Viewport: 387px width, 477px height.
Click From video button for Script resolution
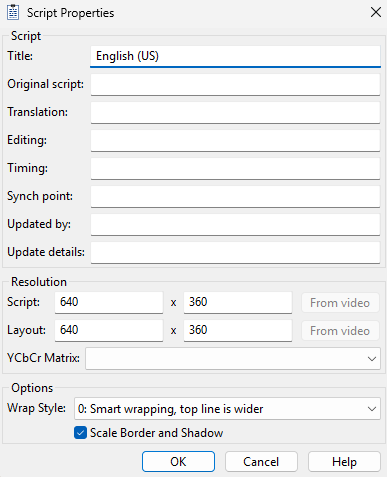coord(340,303)
